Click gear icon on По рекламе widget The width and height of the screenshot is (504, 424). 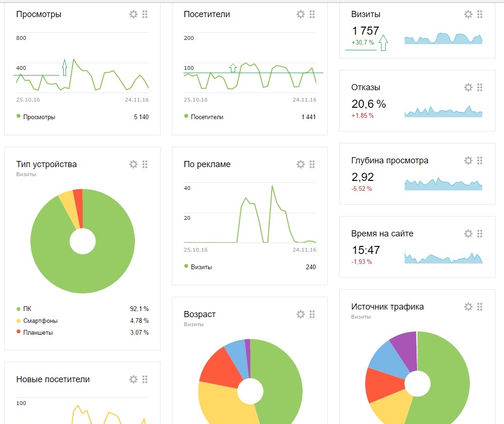tap(301, 164)
